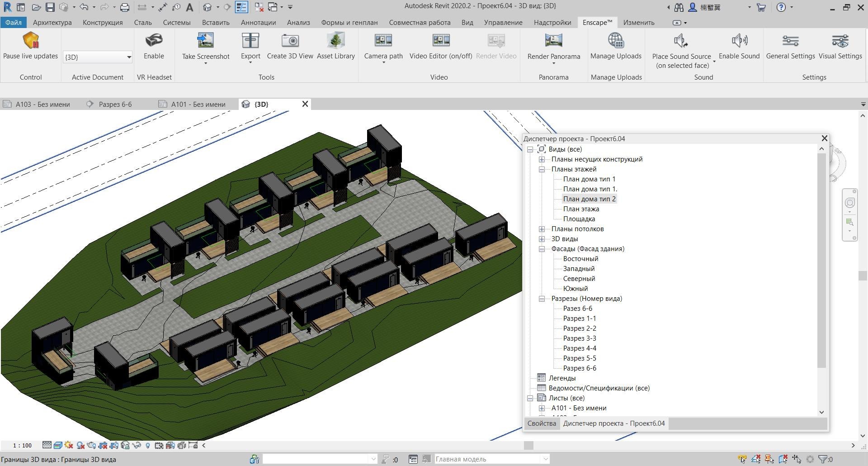This screenshot has height=466, width=868.
Task: Select the Восточный facade view
Action: (580, 259)
